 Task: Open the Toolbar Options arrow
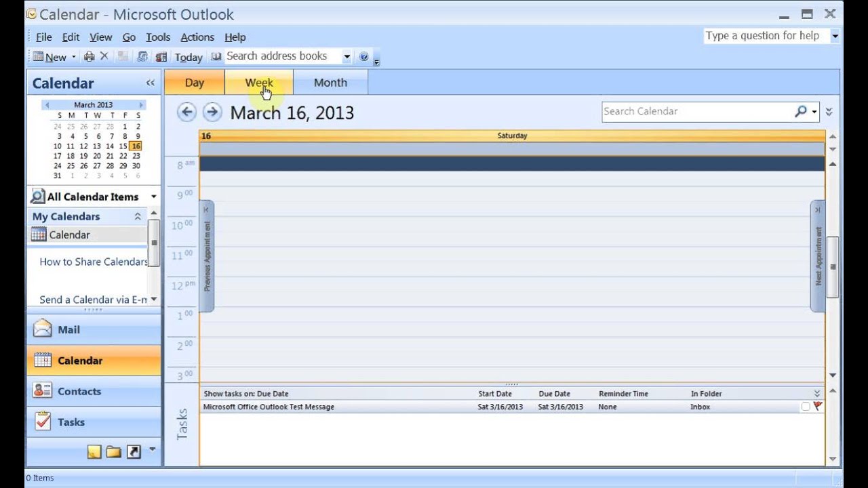(376, 62)
